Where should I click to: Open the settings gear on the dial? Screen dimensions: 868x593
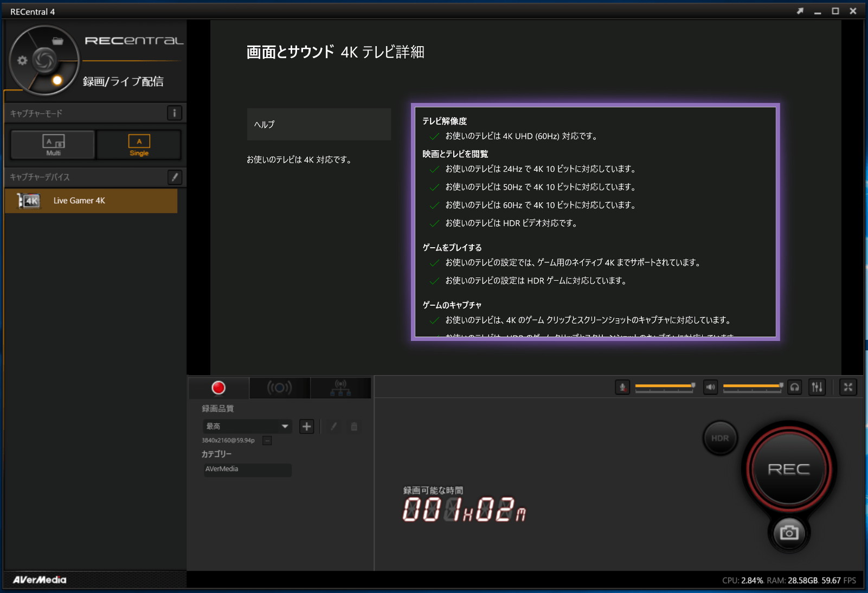coord(22,61)
